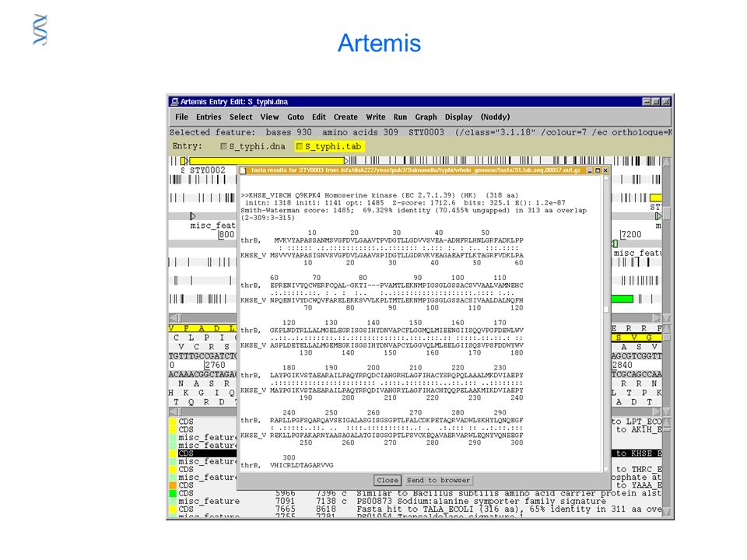Toggle the S_typhi.dna entry checkbox
Viewport: 747px width, 560px height.
tap(223, 147)
